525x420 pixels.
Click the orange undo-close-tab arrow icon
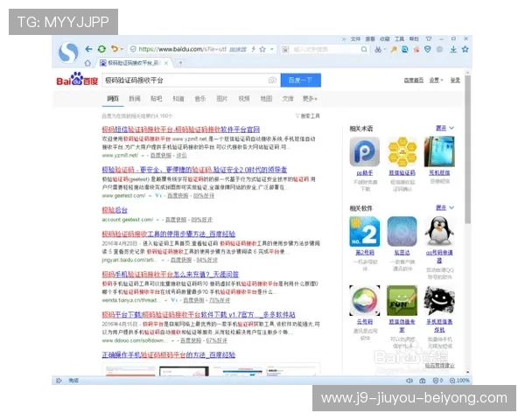point(115,49)
